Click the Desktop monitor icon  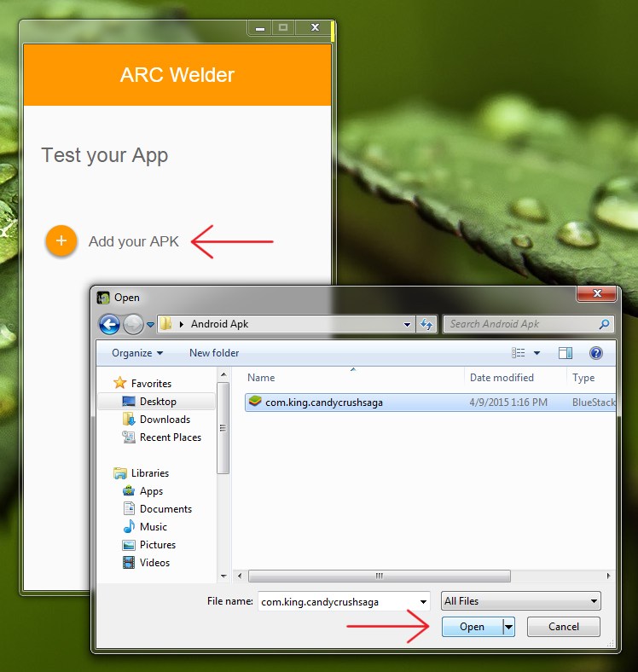click(129, 402)
